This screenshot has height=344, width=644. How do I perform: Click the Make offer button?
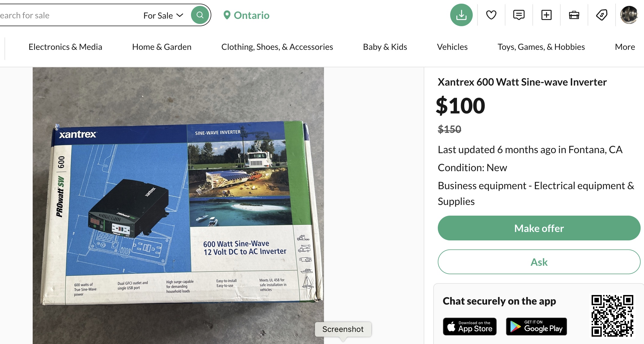click(539, 228)
